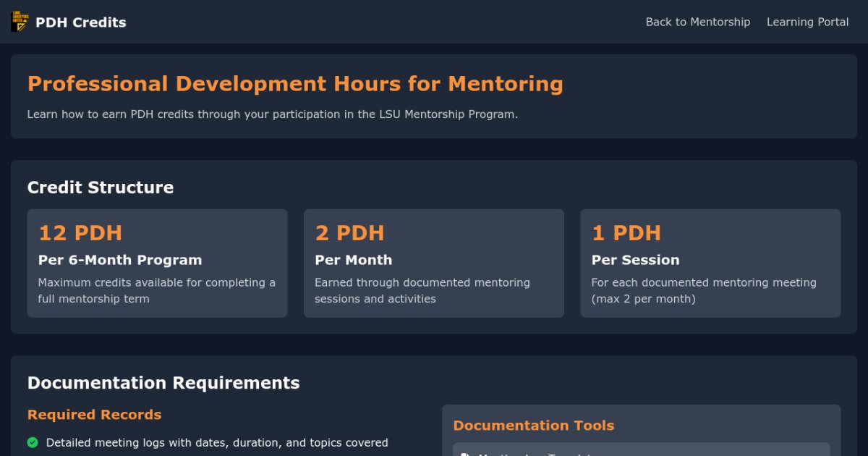Image resolution: width=868 pixels, height=456 pixels.
Task: Click the Required Records subheading
Action: (94, 415)
